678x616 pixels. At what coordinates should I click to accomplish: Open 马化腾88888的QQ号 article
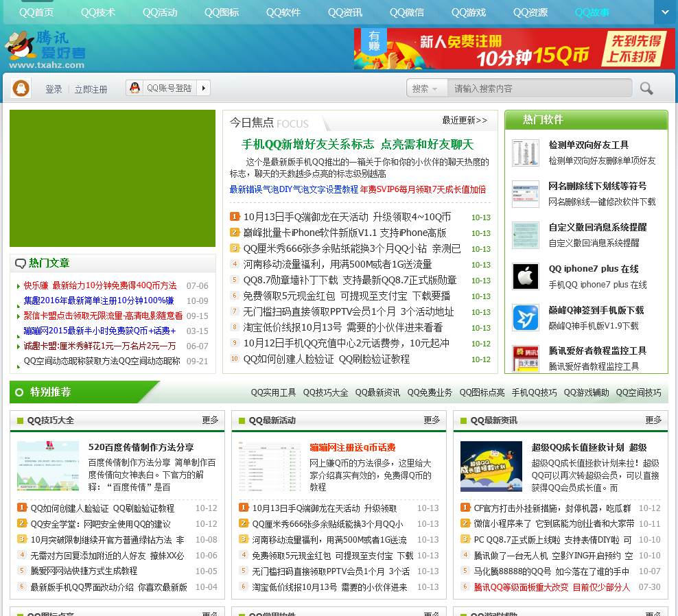pyautogui.click(x=551, y=571)
